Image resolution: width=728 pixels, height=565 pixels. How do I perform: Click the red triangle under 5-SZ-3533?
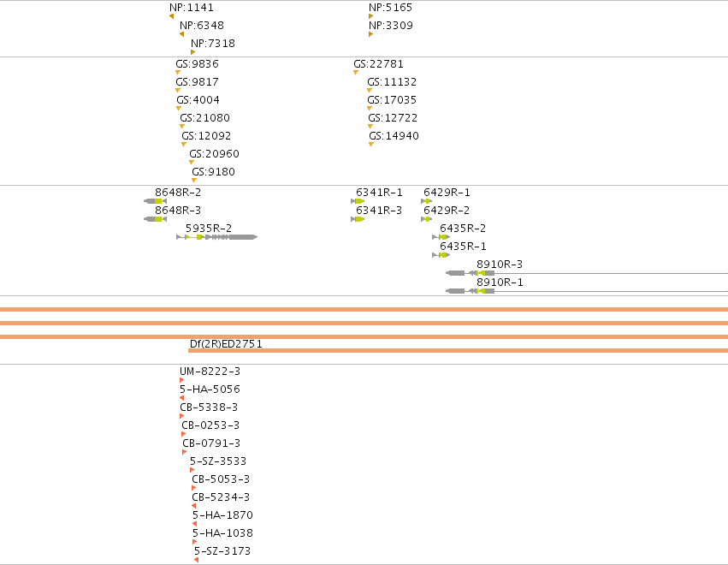click(192, 470)
